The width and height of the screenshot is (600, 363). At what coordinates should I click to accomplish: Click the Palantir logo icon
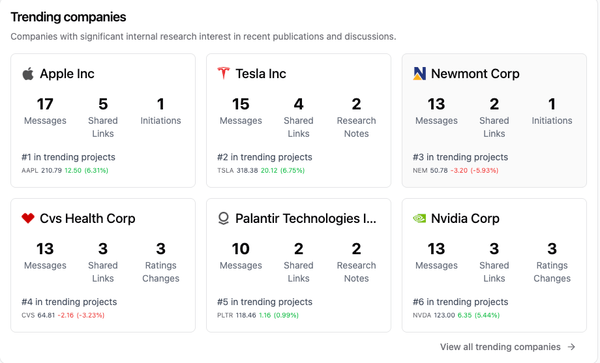pos(223,218)
